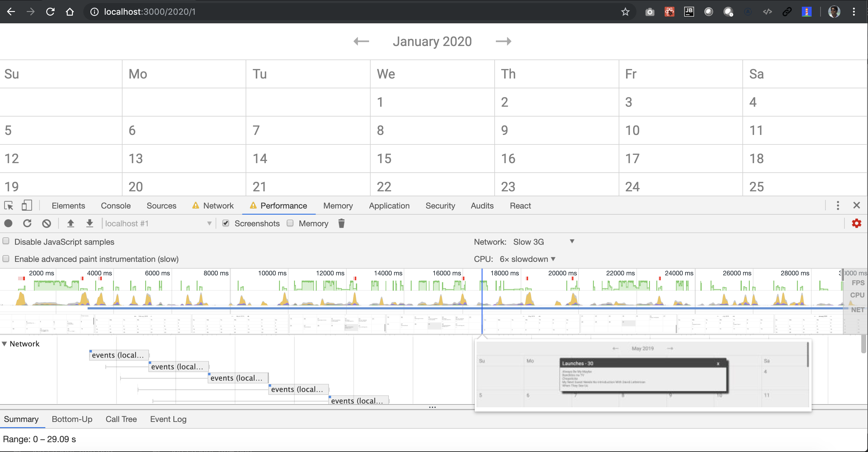Go to next month with right arrow
868x452 pixels.
[x=503, y=41]
